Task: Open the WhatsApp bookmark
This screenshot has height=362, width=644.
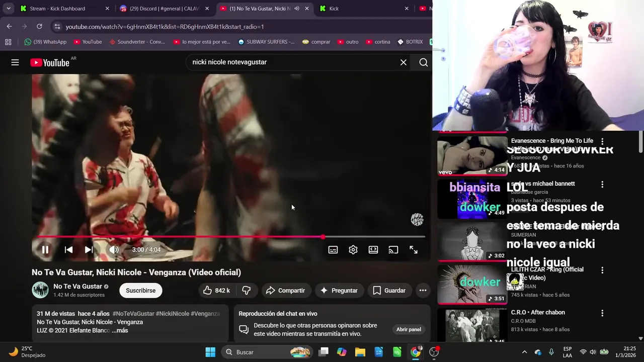Action: pos(45,42)
